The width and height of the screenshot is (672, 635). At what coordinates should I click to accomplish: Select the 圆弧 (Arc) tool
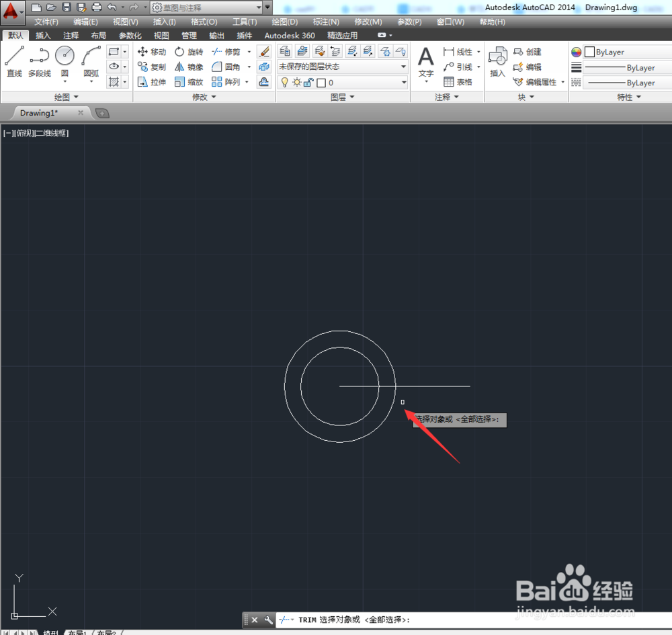[x=91, y=61]
